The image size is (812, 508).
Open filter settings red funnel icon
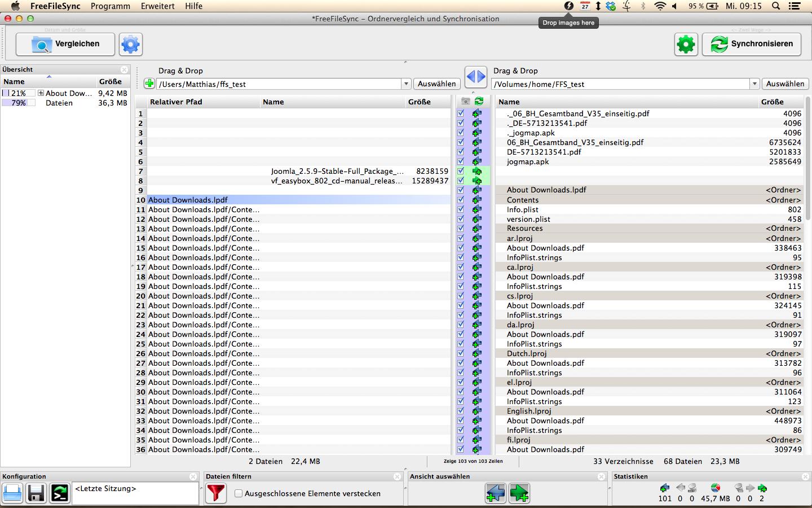[216, 493]
